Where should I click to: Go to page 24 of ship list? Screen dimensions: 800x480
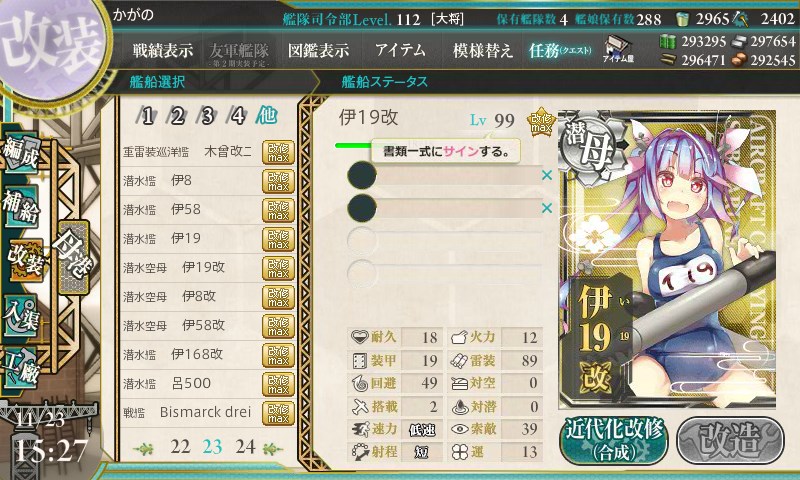(x=245, y=447)
